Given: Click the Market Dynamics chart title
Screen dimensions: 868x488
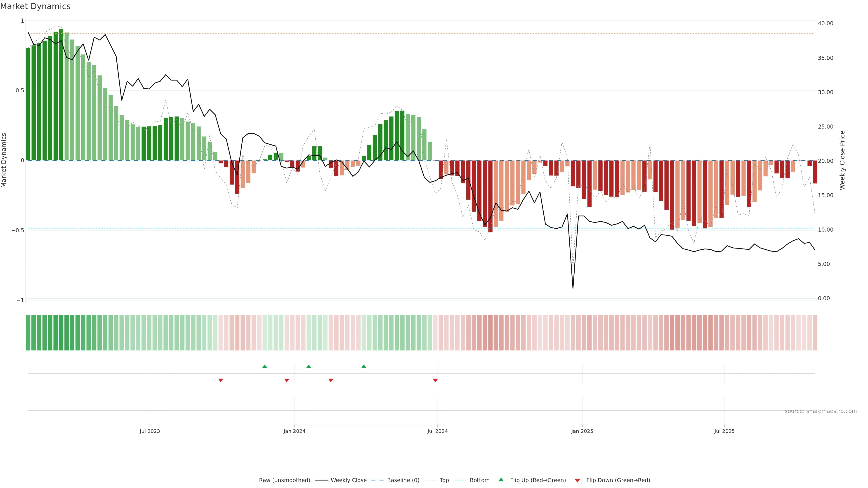Looking at the screenshot, I should click(35, 6).
